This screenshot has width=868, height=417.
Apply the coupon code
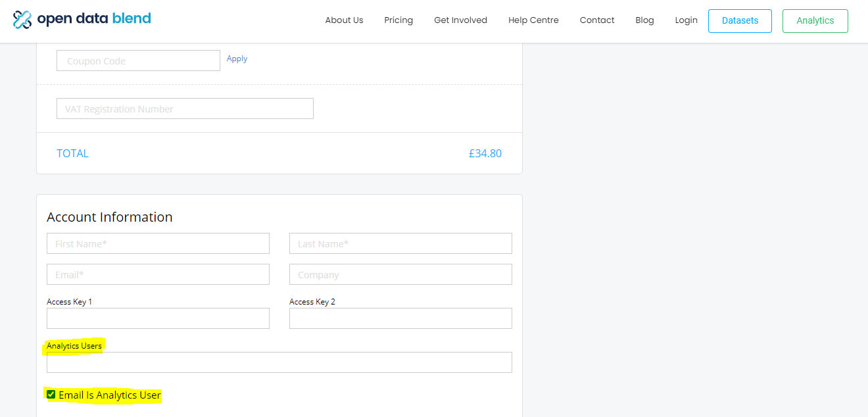tap(237, 59)
